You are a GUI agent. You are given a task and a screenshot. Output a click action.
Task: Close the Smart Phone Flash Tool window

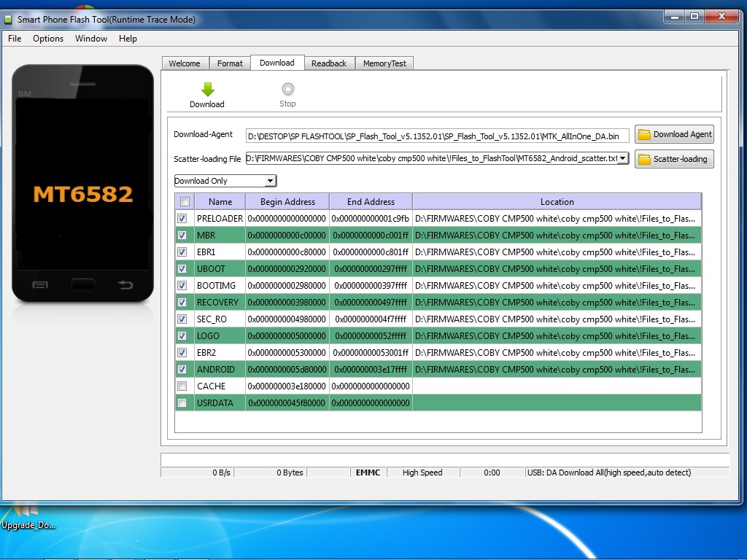click(x=721, y=17)
